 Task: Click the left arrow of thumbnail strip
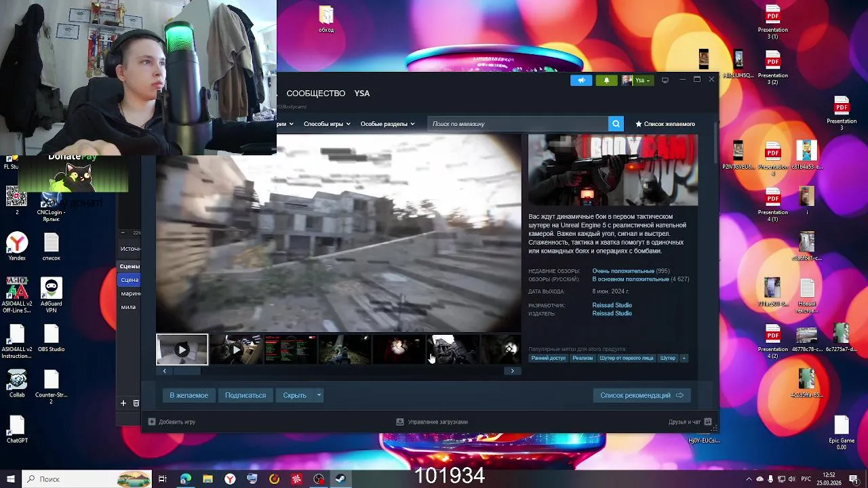pyautogui.click(x=164, y=371)
